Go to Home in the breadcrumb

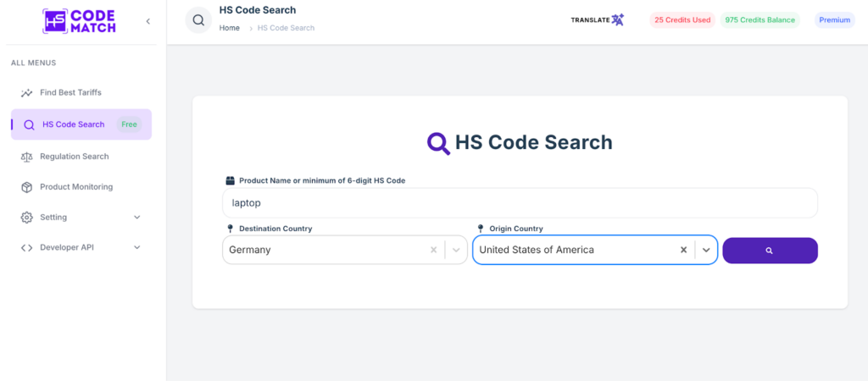(230, 28)
